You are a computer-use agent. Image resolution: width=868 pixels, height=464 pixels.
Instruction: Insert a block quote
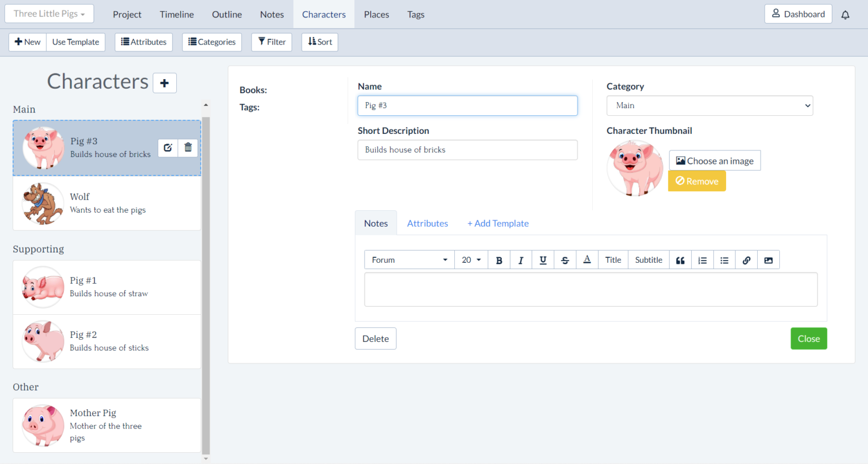coord(680,260)
